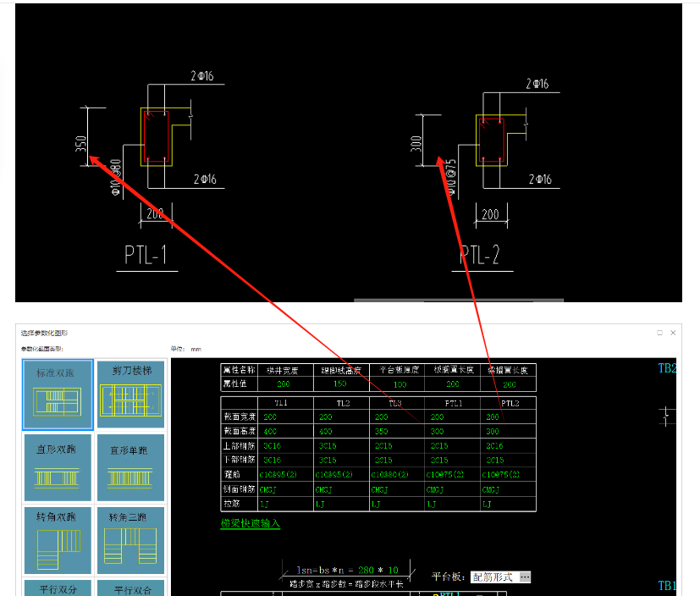The height and width of the screenshot is (596, 700).
Task: Click the 梯井宽度 value 200
Action: (284, 384)
